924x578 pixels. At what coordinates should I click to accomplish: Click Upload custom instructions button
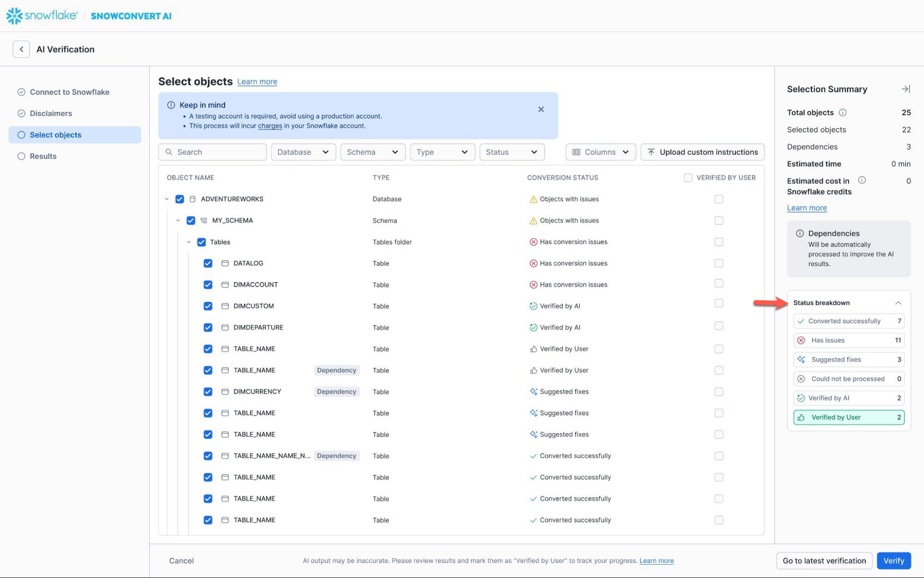click(702, 152)
